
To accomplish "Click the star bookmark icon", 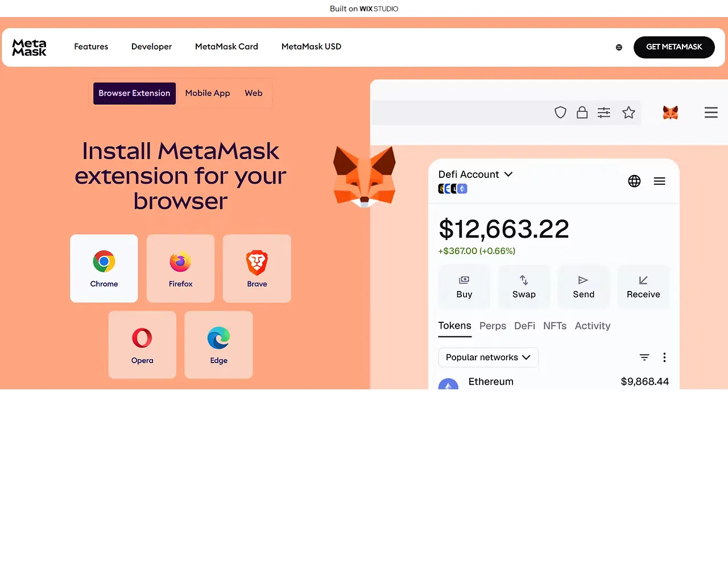I will [x=628, y=113].
